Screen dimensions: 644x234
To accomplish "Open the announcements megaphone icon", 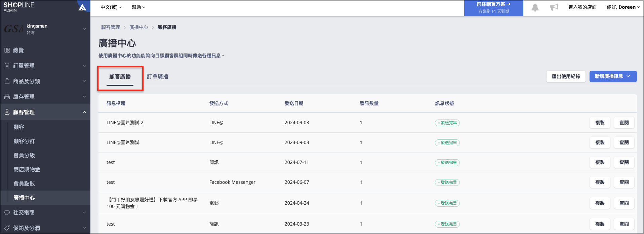I will [x=554, y=7].
